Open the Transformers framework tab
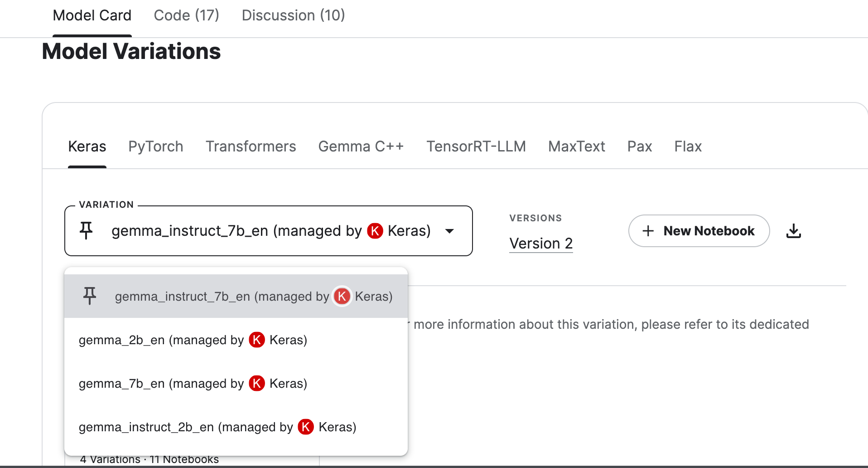Image resolution: width=868 pixels, height=468 pixels. [x=251, y=146]
